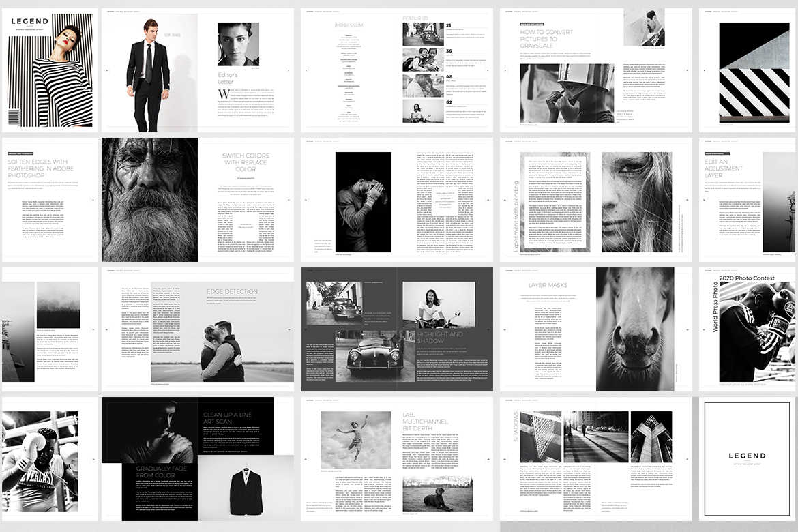The width and height of the screenshot is (798, 532).
Task: Select the Shadows street photography spread
Action: tap(595, 459)
